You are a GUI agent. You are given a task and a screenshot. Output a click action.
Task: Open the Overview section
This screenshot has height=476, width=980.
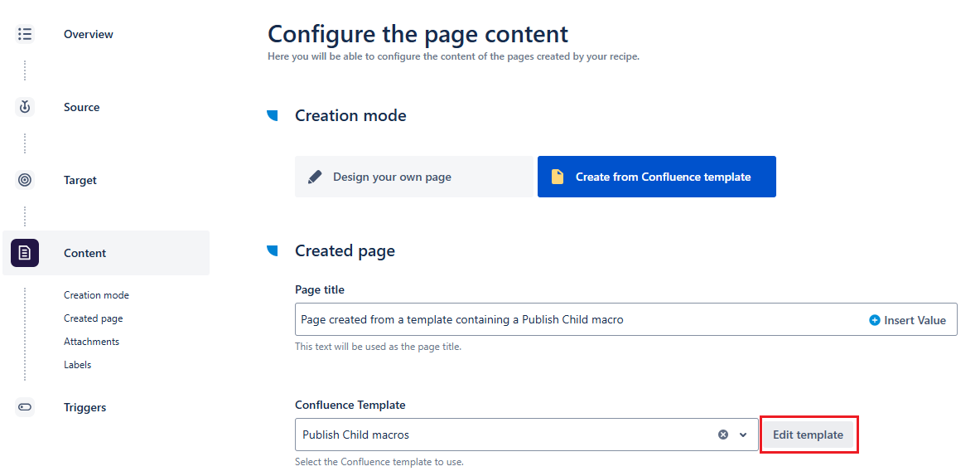click(x=89, y=34)
